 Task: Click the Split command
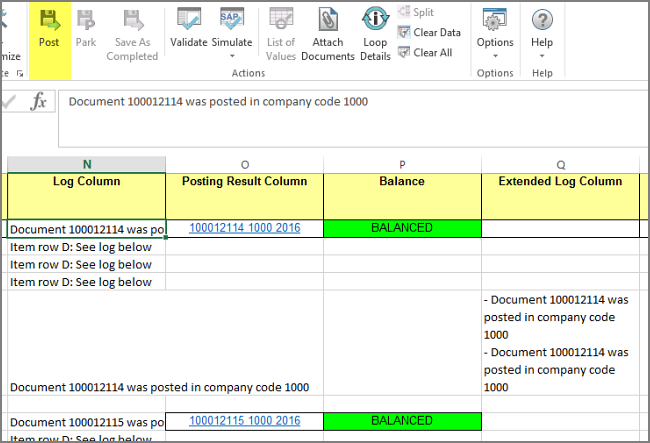pyautogui.click(x=416, y=12)
